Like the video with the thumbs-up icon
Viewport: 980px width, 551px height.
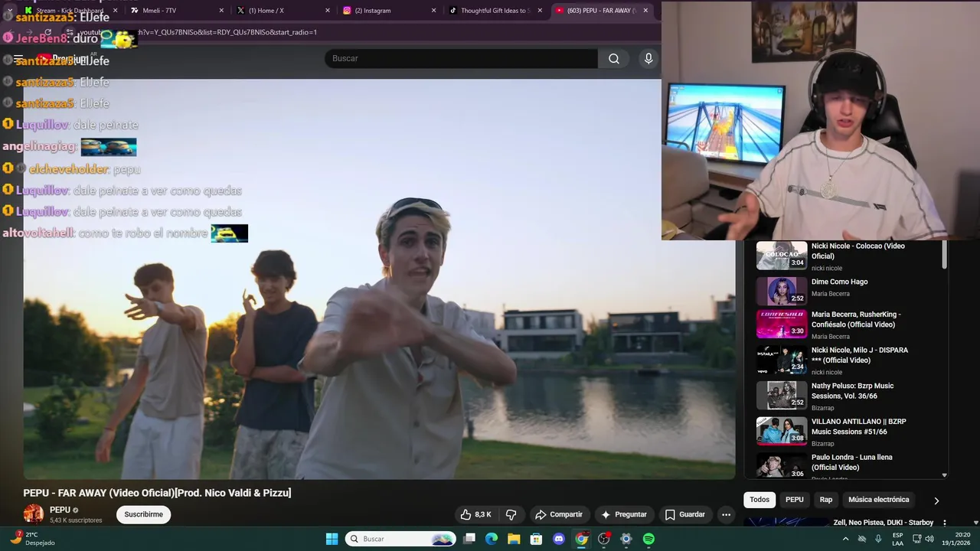point(475,514)
